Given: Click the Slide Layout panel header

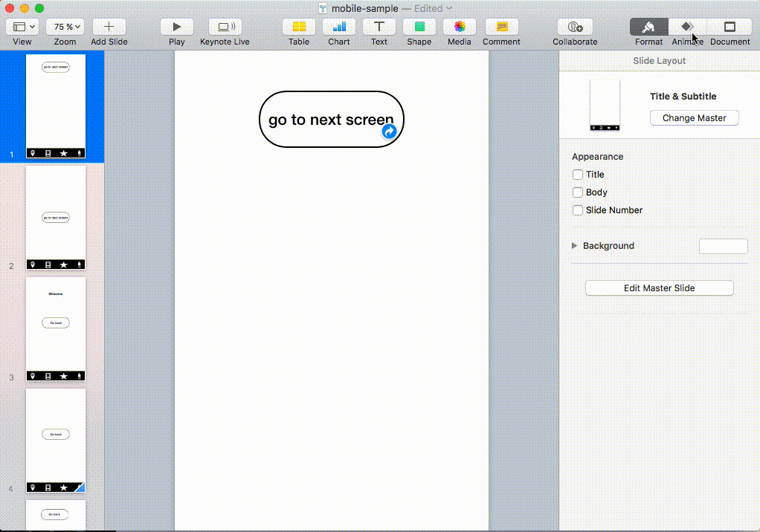Looking at the screenshot, I should [x=659, y=61].
